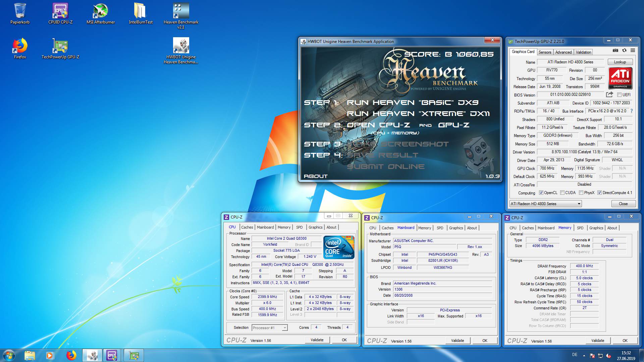Viewport: 644px width, 362px height.
Task: Open the About tab in the left CPU-Z window
Action: (331, 227)
